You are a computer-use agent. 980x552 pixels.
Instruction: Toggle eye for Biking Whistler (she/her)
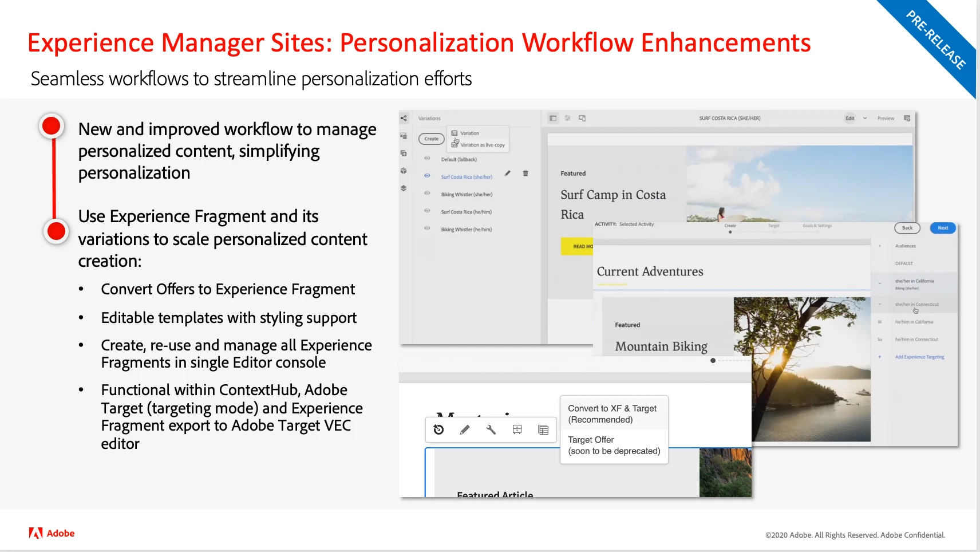point(427,193)
